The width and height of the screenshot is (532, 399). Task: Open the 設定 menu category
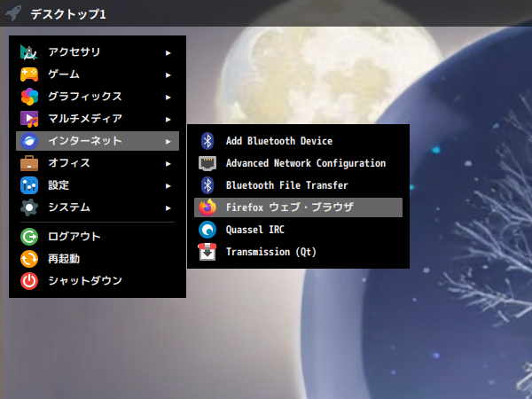pyautogui.click(x=98, y=185)
